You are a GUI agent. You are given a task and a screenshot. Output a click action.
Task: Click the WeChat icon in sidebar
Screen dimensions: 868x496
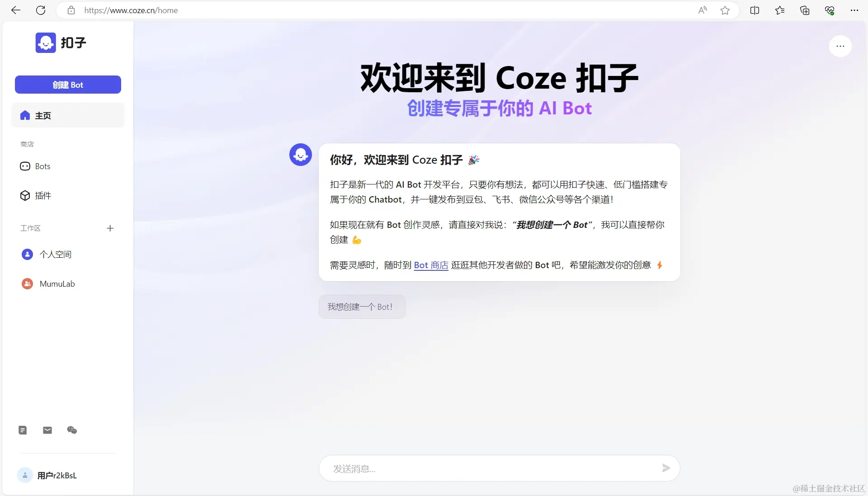tap(72, 430)
